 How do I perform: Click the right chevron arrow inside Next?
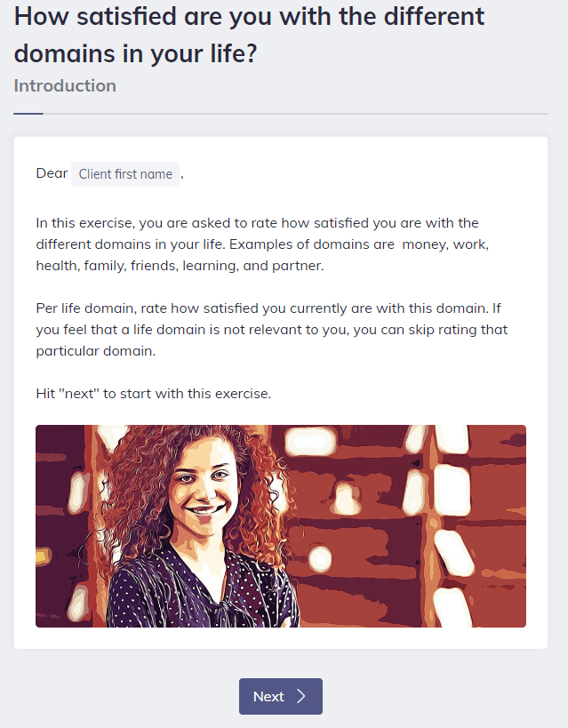tap(301, 696)
